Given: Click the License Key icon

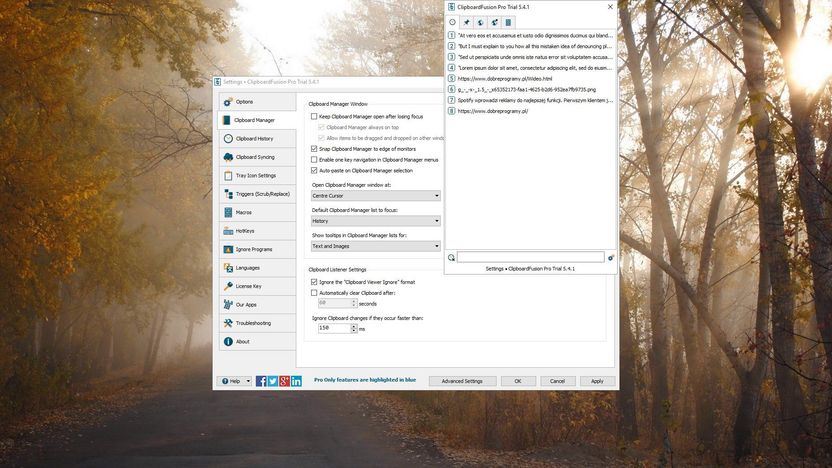Looking at the screenshot, I should pos(228,286).
